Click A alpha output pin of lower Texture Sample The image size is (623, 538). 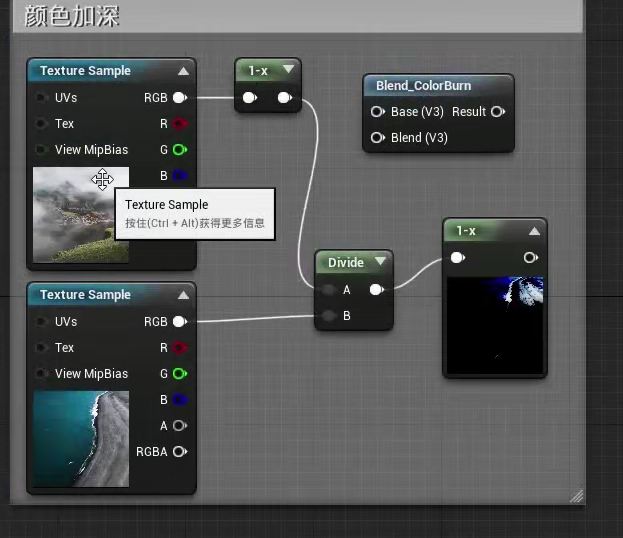coord(180,426)
